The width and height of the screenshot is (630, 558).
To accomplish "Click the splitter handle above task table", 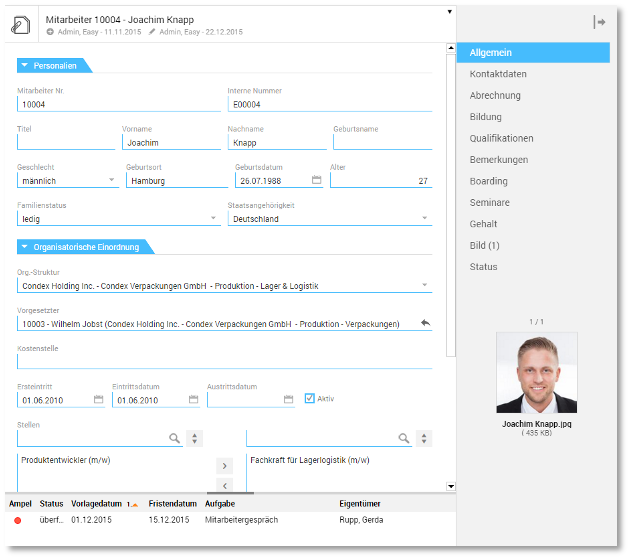I will (230, 493).
